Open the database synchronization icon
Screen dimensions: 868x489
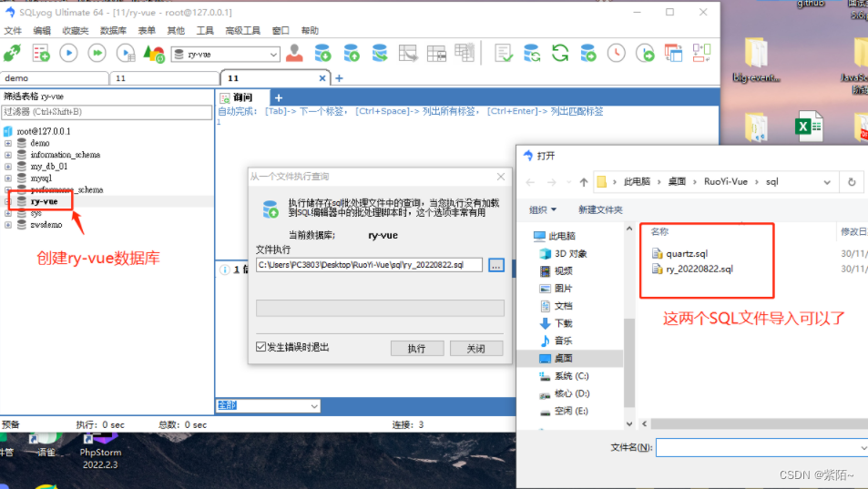click(x=531, y=53)
